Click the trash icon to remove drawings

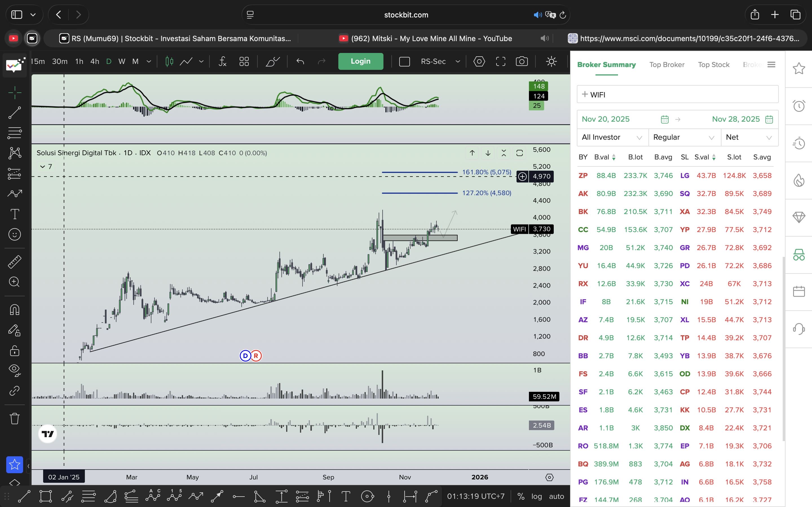click(14, 419)
